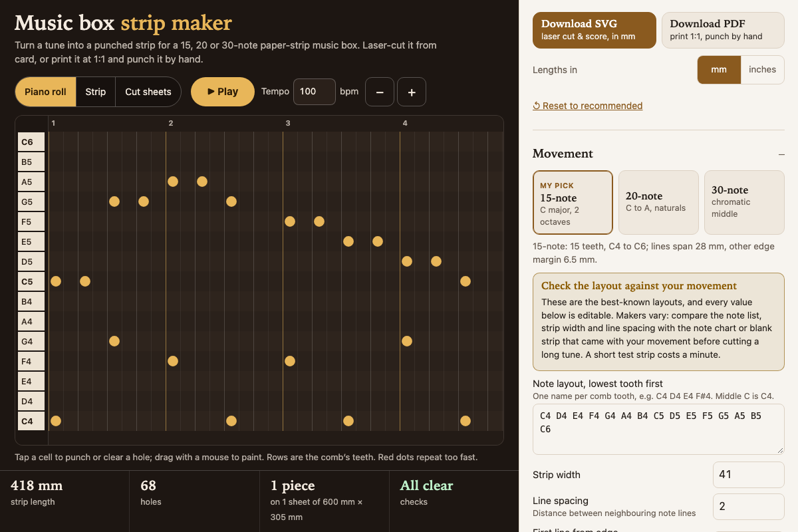Choose the 15-note movement card
This screenshot has width=798, height=532.
click(573, 203)
